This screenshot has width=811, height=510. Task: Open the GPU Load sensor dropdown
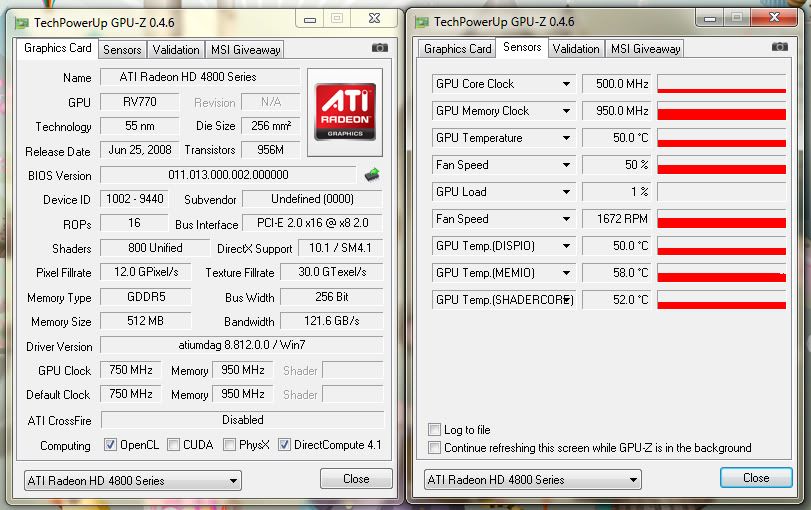(566, 192)
